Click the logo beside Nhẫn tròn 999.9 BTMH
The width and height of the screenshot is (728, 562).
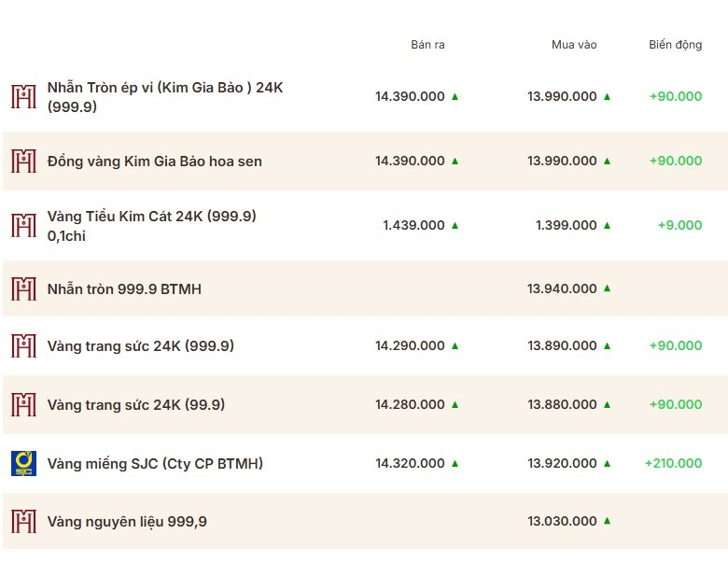point(23,288)
